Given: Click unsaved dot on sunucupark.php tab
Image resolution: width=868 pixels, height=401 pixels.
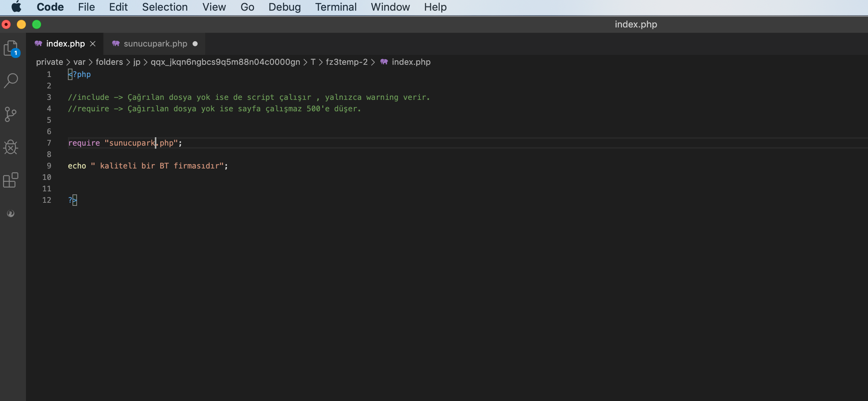Looking at the screenshot, I should pos(195,44).
